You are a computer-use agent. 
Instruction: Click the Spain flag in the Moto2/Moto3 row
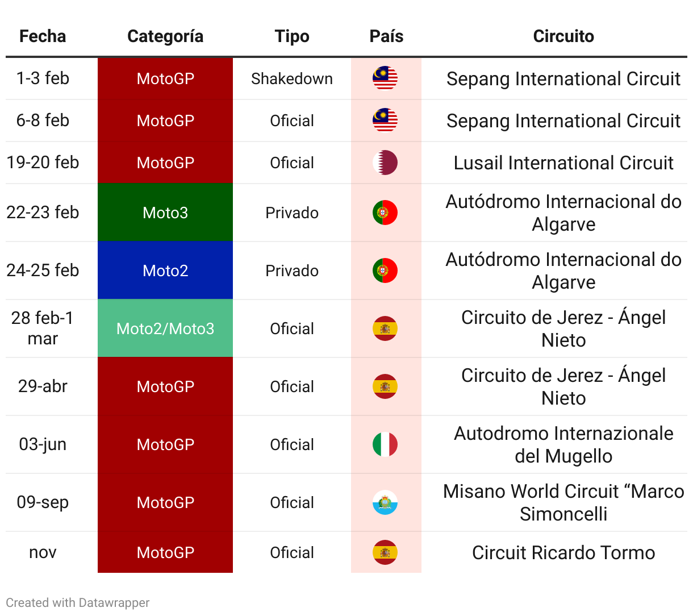[385, 328]
